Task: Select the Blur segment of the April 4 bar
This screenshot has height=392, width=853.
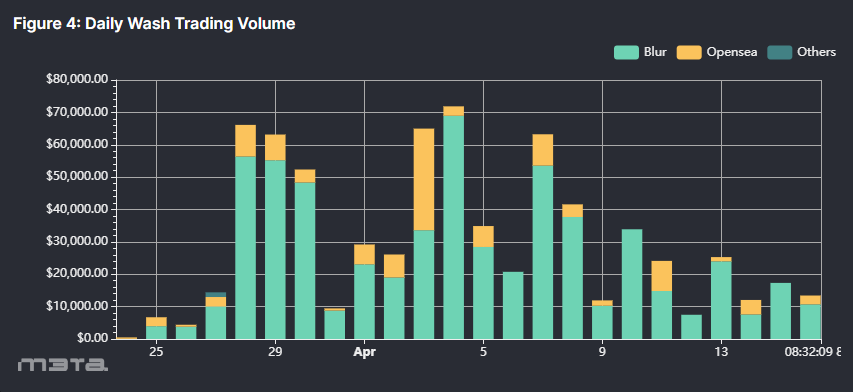Action: [x=454, y=227]
